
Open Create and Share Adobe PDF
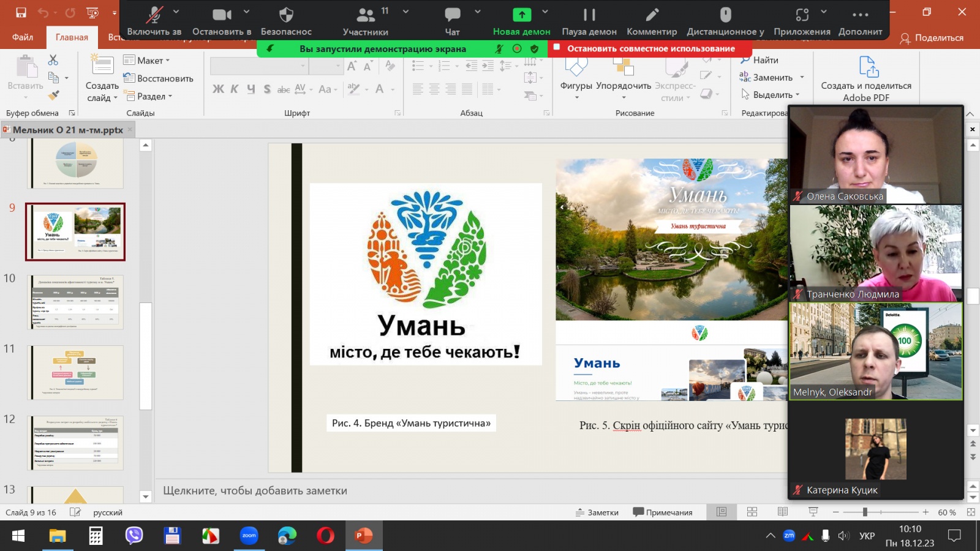866,78
